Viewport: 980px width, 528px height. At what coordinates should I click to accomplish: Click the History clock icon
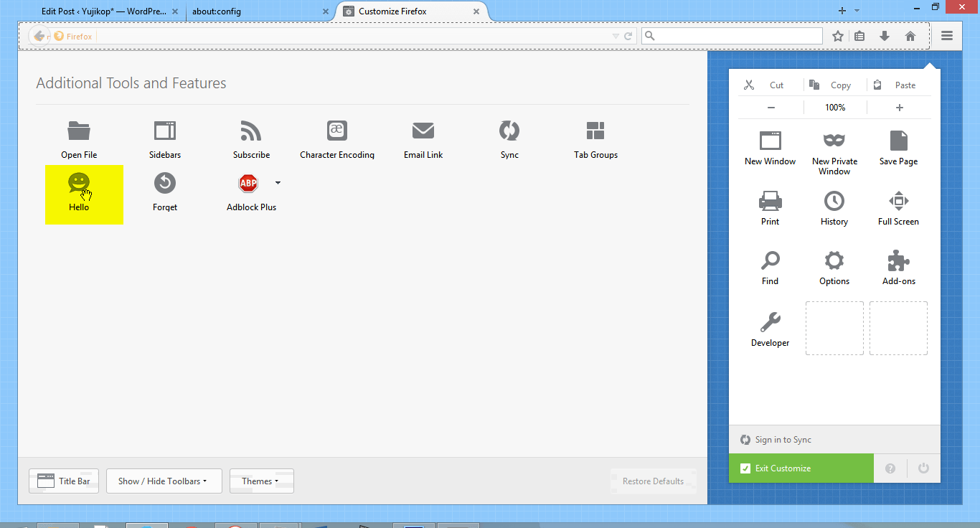click(x=834, y=200)
